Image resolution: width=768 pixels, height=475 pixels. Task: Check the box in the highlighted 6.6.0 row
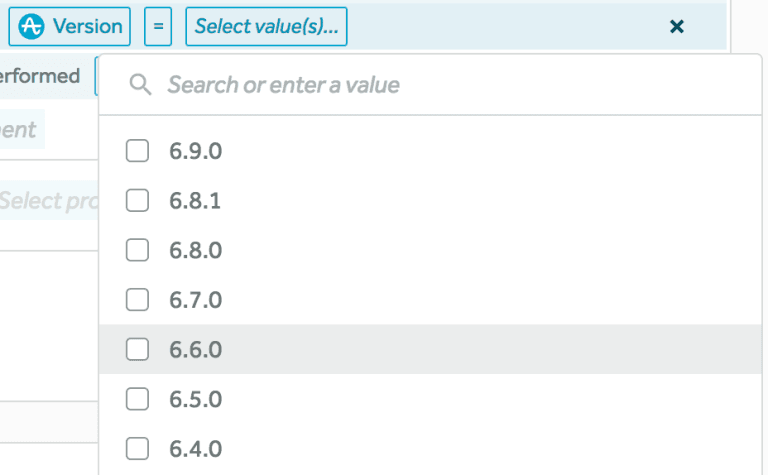137,349
